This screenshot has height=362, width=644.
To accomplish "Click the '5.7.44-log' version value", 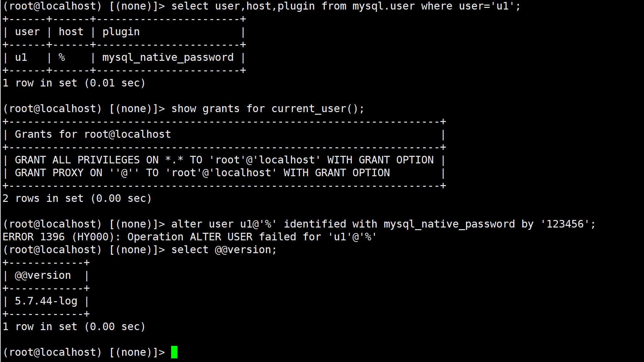I will pos(46,301).
